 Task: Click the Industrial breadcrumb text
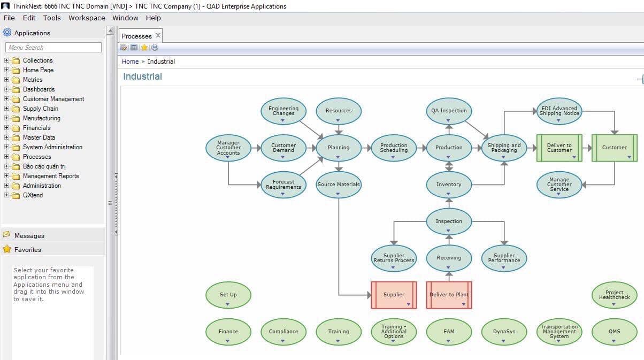(x=161, y=62)
